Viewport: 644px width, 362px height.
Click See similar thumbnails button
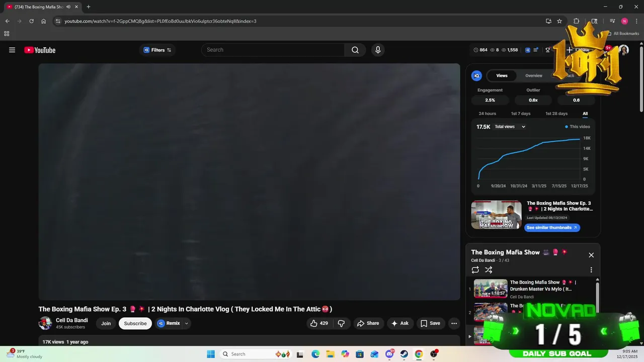[x=552, y=227]
